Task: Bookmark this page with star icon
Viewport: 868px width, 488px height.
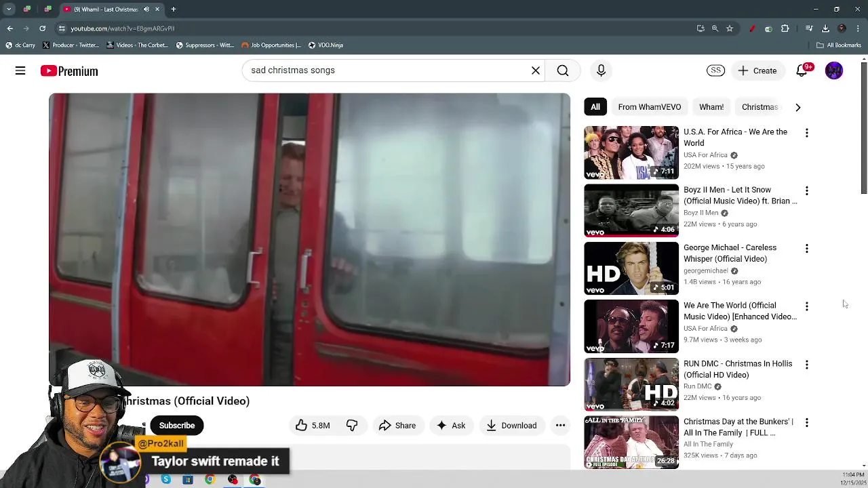Action: [730, 28]
